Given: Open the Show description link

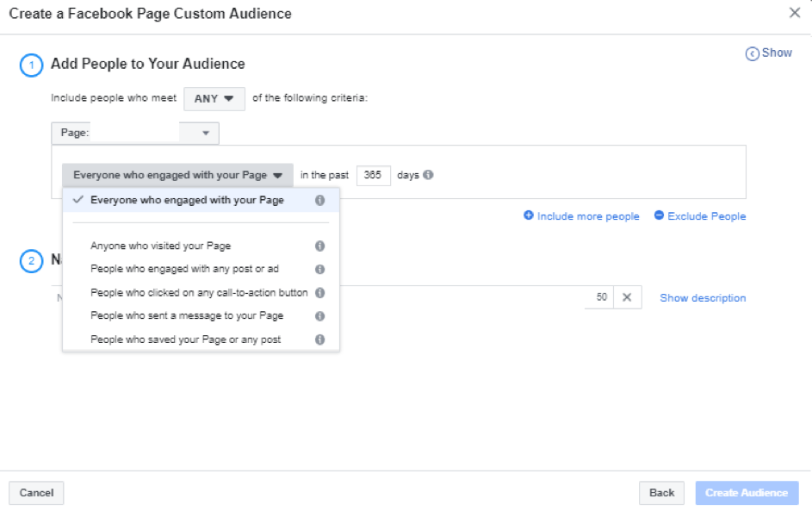Looking at the screenshot, I should 703,298.
